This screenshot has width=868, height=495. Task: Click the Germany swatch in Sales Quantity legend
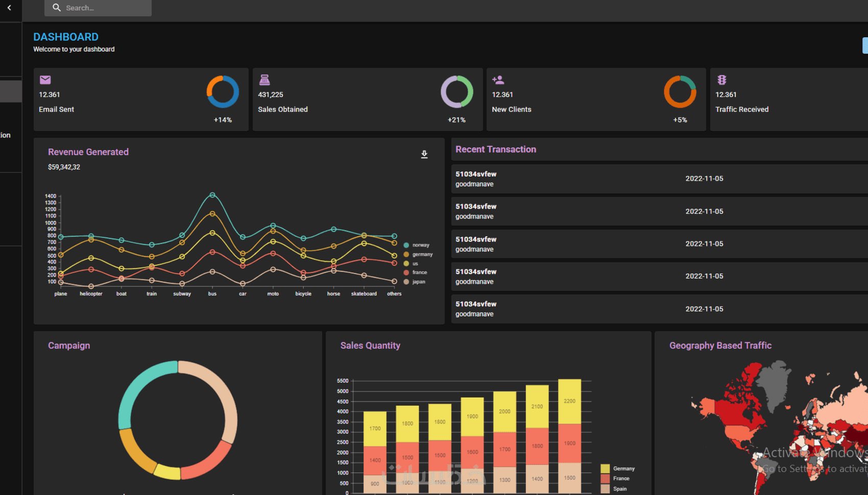tap(605, 468)
